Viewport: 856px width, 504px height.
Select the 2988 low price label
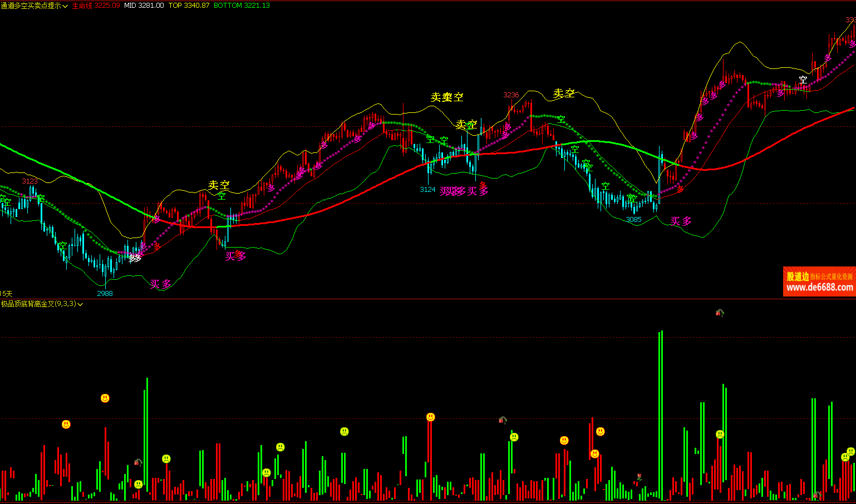coord(105,293)
